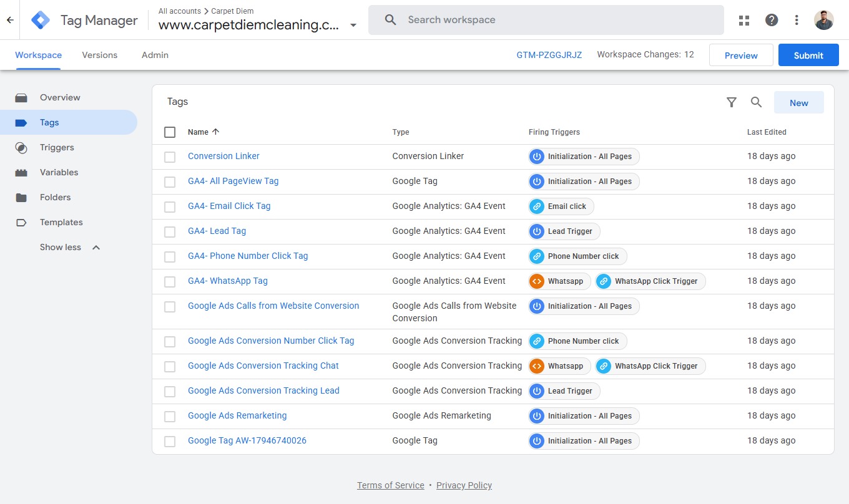The image size is (849, 504).
Task: Click the Tag Manager logo icon
Action: point(41,20)
